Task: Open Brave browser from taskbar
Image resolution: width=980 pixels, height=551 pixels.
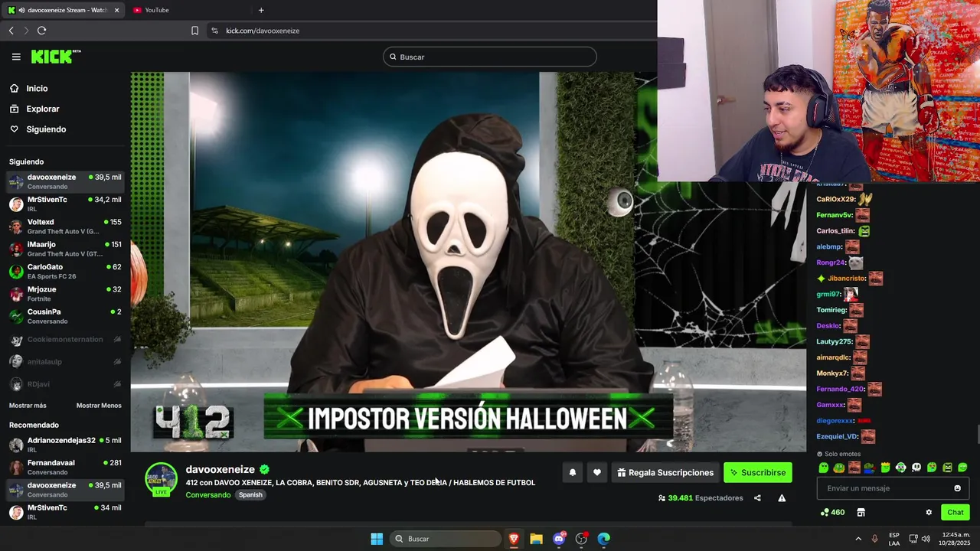Action: (514, 539)
